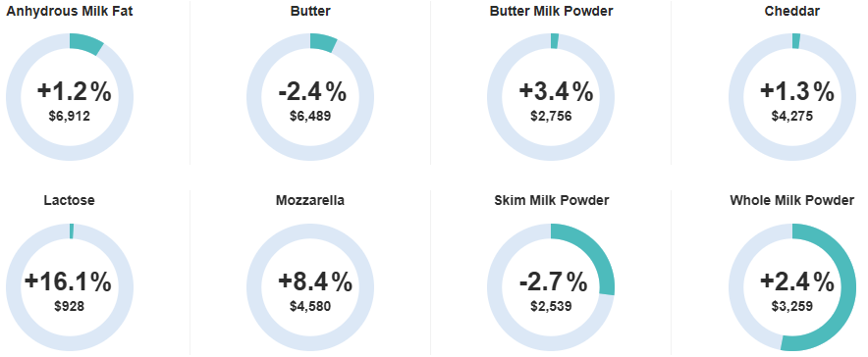Screen dimensions: 868x357
Task: Select the Skim Milk Powder heading
Action: click(x=552, y=200)
